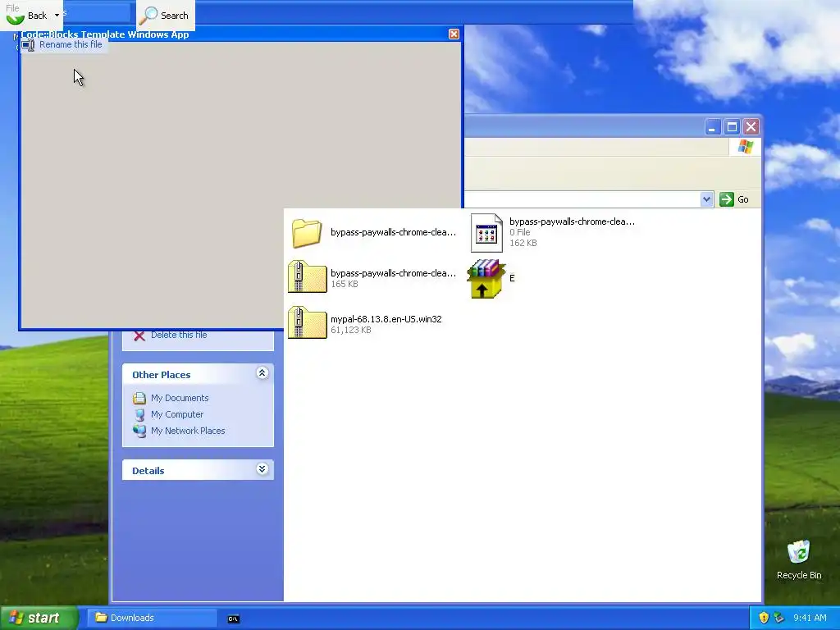The width and height of the screenshot is (840, 630).
Task: Open the Recycle Bin desktop icon
Action: 799,552
